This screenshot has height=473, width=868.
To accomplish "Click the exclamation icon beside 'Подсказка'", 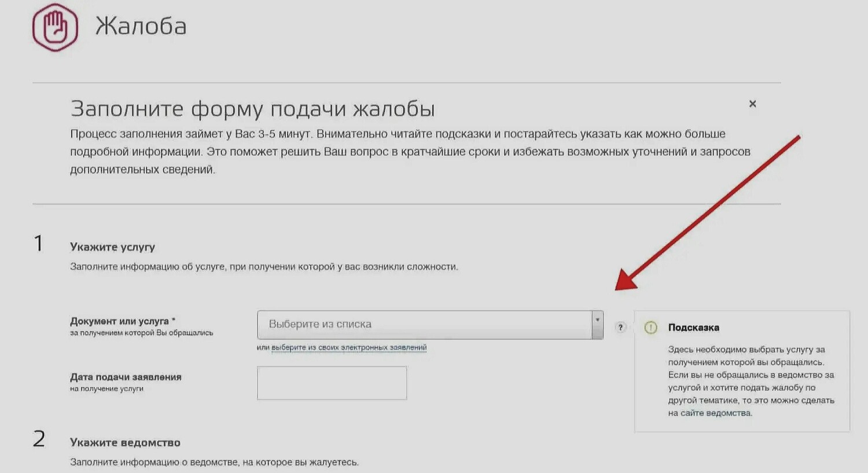I will [650, 328].
